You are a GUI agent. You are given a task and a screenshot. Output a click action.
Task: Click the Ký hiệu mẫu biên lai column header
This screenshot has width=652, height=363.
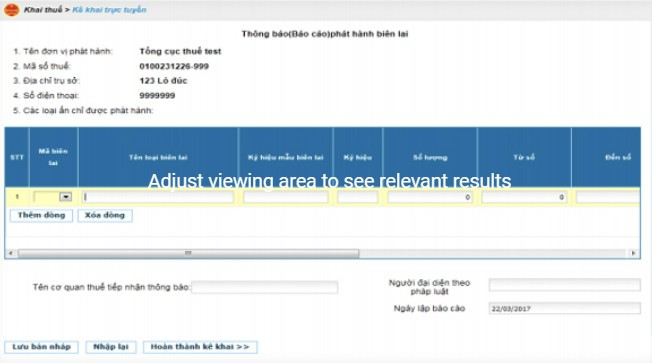click(x=286, y=157)
